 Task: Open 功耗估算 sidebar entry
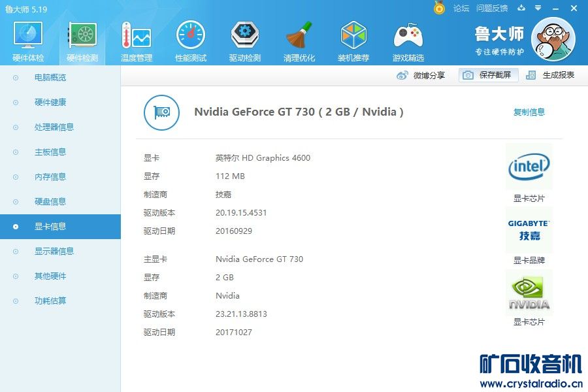pyautogui.click(x=50, y=301)
